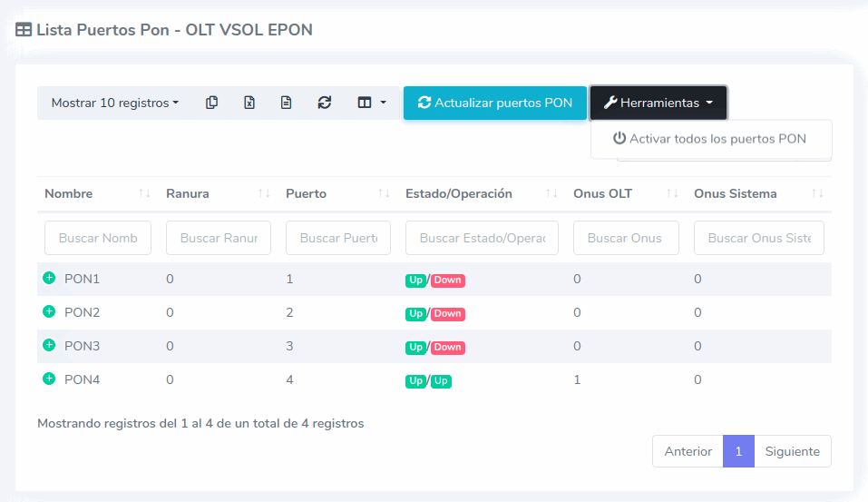
Task: Expand PON1 row details
Action: pos(49,279)
